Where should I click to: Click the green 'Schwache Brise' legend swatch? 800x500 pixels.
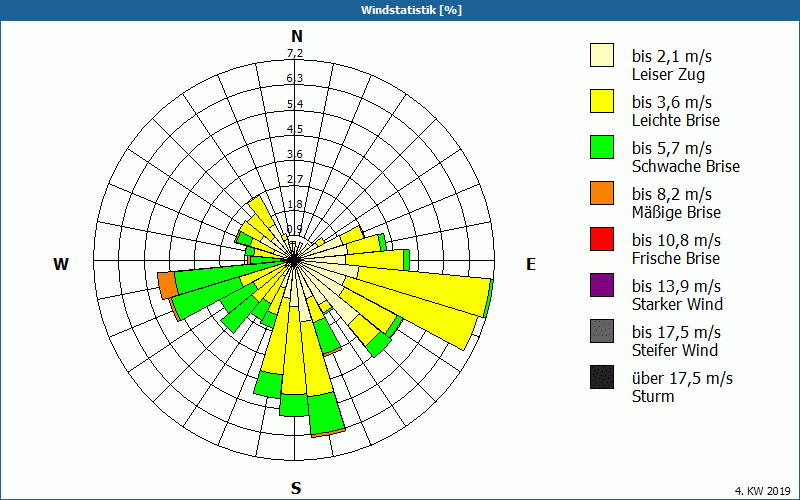602,147
